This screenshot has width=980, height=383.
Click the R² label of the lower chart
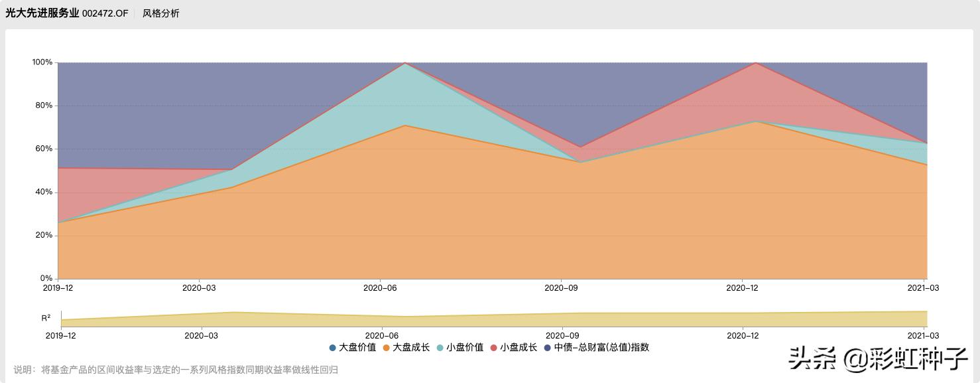pyautogui.click(x=46, y=318)
